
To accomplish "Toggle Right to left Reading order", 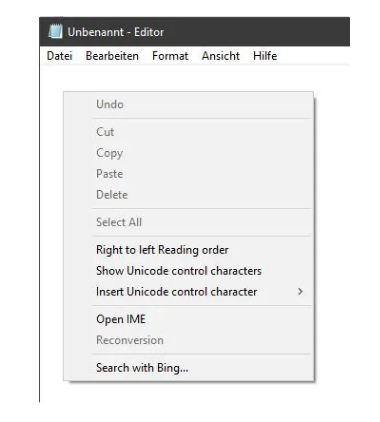I will coord(188,250).
